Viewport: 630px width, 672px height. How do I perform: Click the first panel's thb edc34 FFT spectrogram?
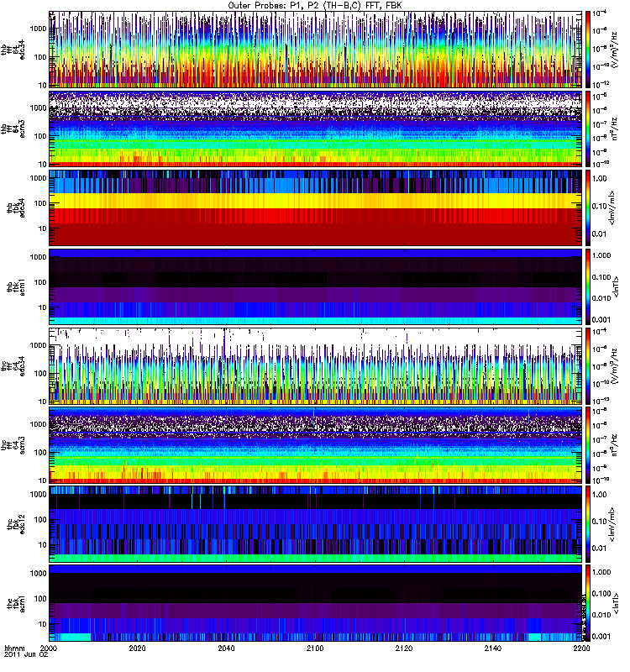pos(316,49)
